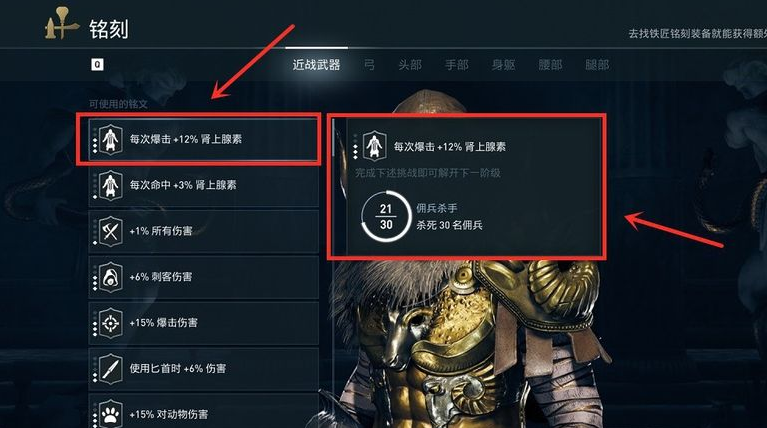Select the 每次命中 +3% 肾上腺素 engraving
This screenshot has width=767, height=428.
(203, 185)
